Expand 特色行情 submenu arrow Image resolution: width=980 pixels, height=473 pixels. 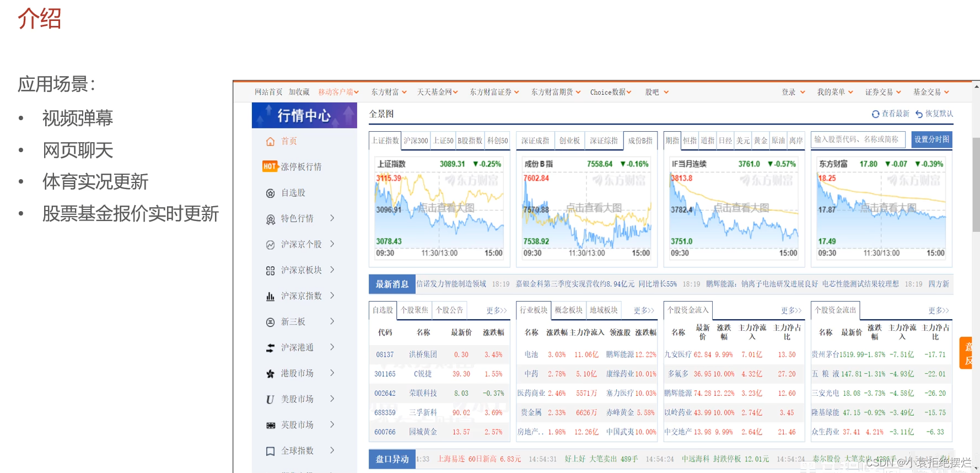pos(332,218)
